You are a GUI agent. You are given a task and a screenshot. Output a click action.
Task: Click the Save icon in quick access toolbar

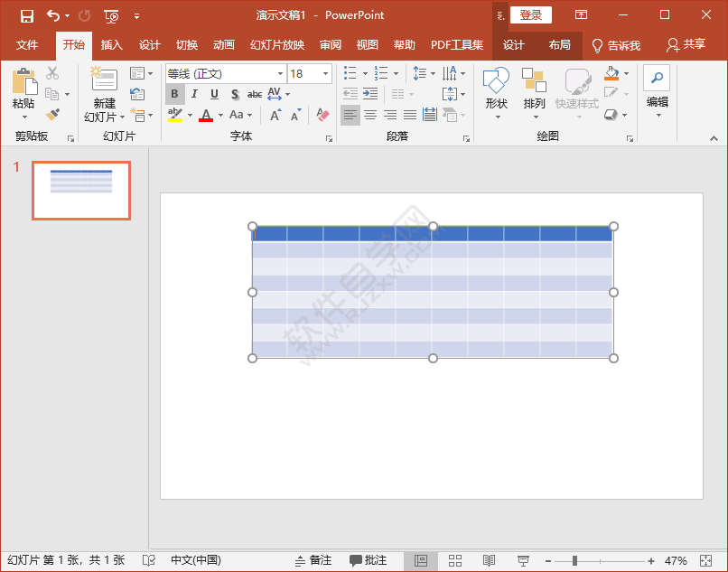pyautogui.click(x=27, y=15)
